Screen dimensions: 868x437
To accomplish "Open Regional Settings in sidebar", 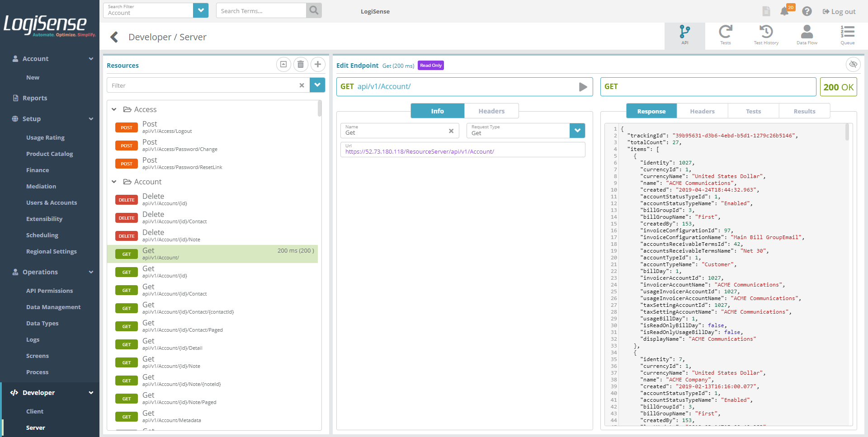I will point(52,252).
